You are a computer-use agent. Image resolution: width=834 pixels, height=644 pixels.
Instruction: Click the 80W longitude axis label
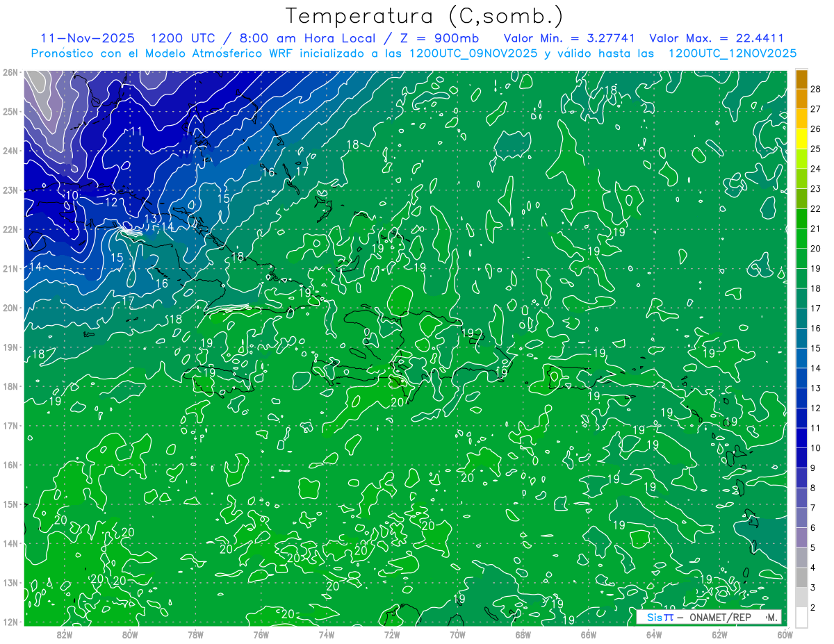coord(130,634)
